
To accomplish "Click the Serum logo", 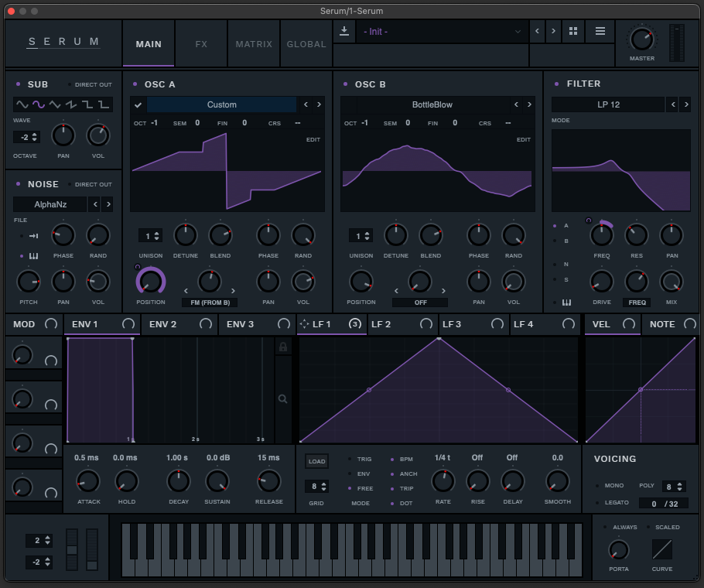I will (x=63, y=42).
